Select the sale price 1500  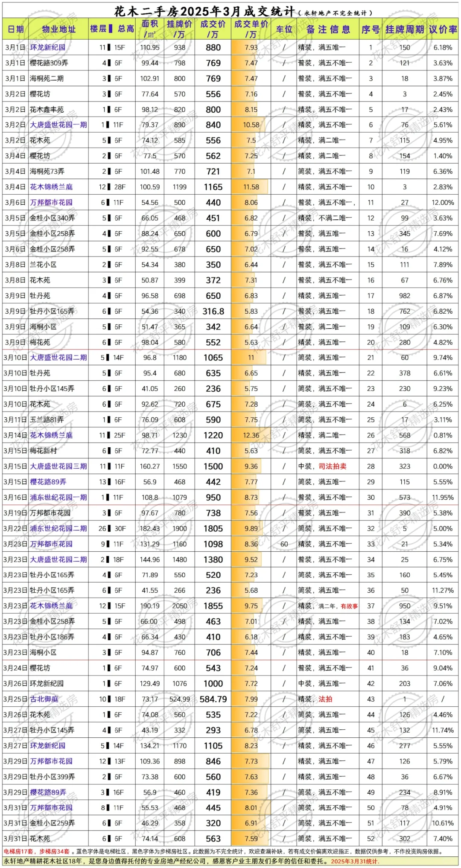[x=213, y=466]
